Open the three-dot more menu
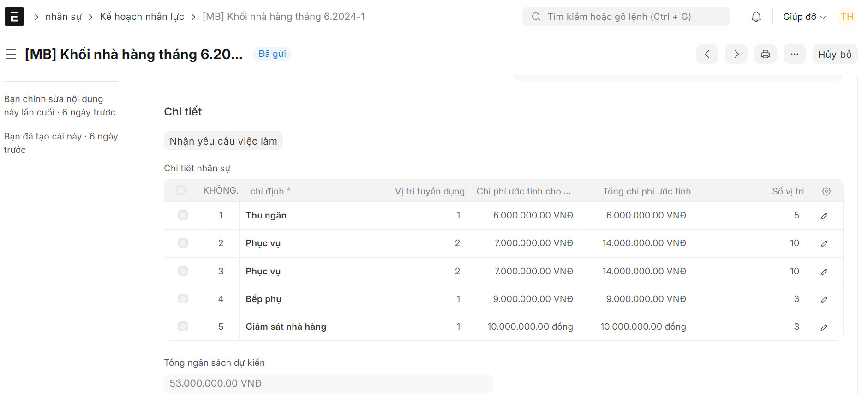This screenshot has width=868, height=394. tap(794, 54)
